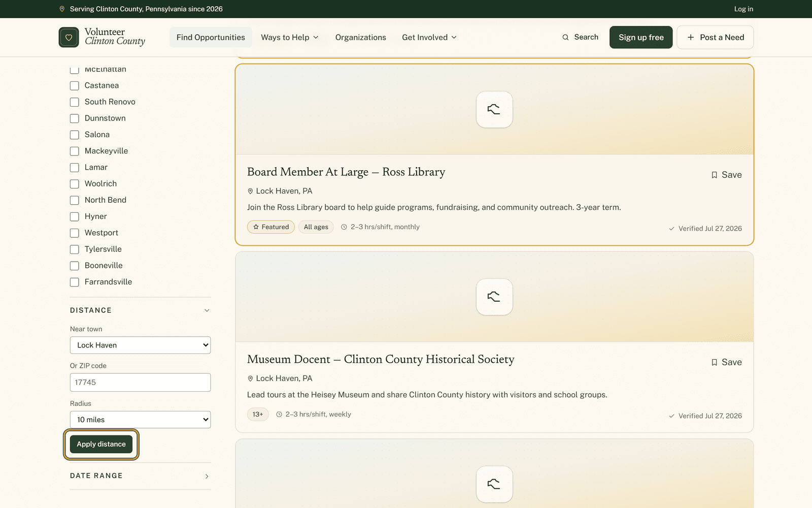Go to the Organizations nav item
This screenshot has height=508, width=812.
point(360,37)
